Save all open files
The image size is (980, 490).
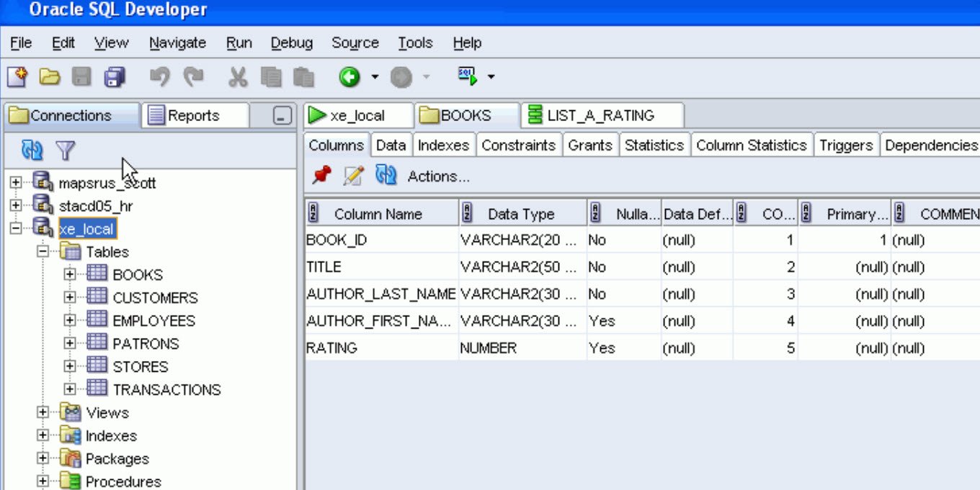point(114,76)
